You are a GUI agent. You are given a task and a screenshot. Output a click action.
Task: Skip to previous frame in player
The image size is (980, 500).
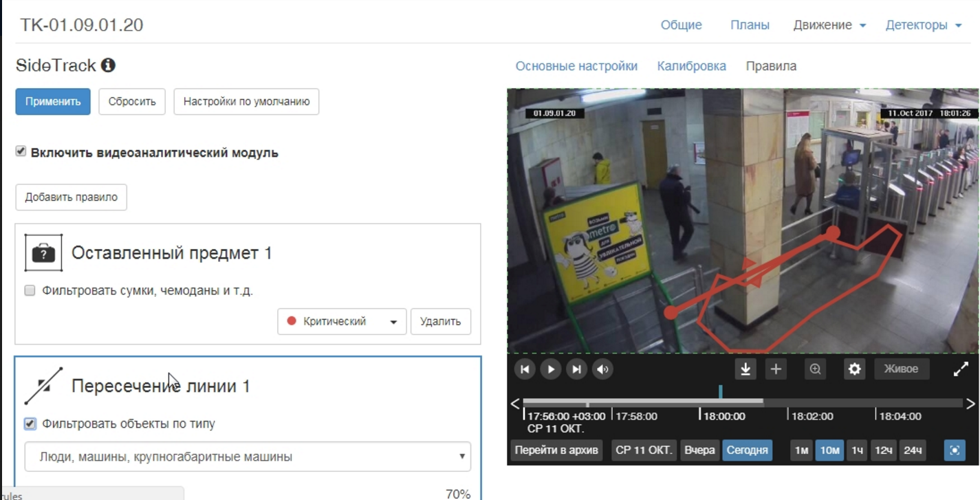(525, 369)
